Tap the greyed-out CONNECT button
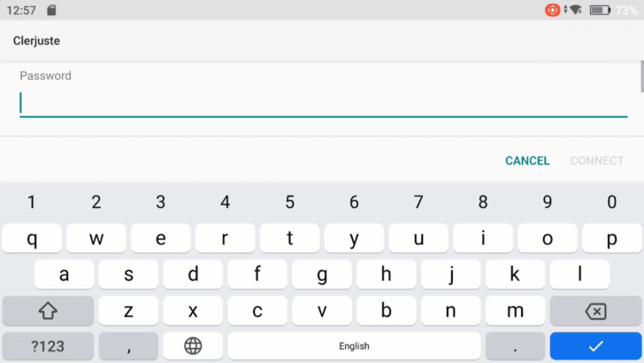 (x=597, y=161)
